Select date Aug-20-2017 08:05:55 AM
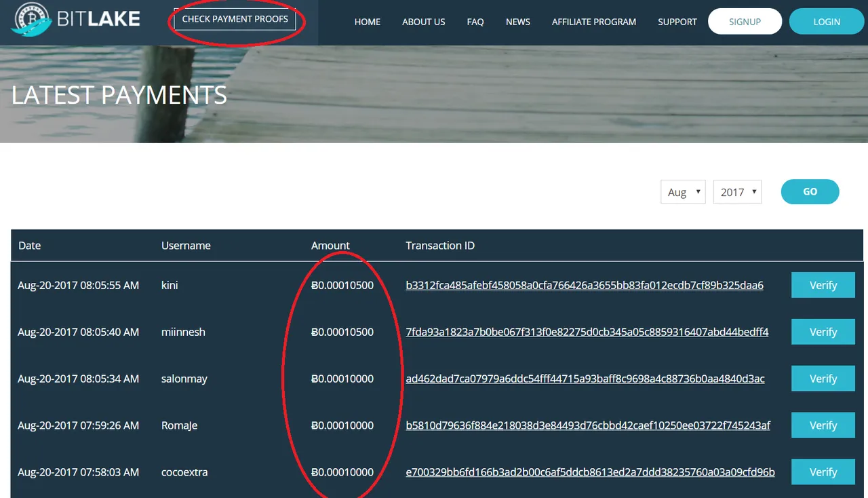Image resolution: width=868 pixels, height=498 pixels. pos(79,285)
